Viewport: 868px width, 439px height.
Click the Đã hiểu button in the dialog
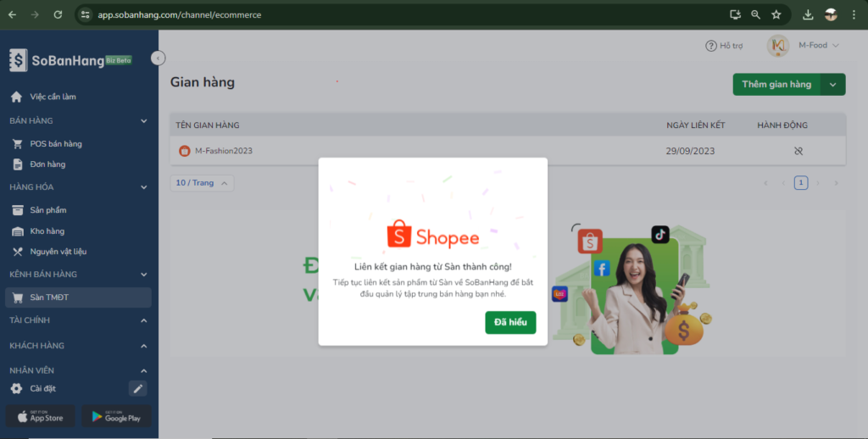coord(510,322)
